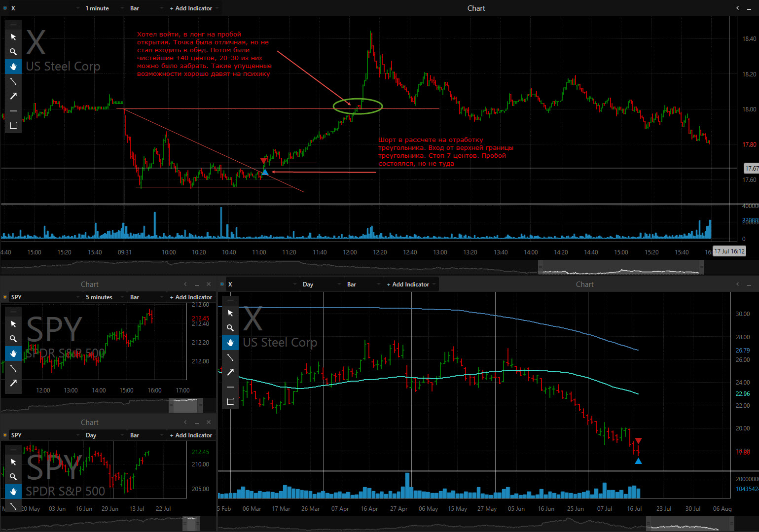This screenshot has width=759, height=532.
Task: Select the horizontal line tool in X Day chart
Action: tap(230, 387)
